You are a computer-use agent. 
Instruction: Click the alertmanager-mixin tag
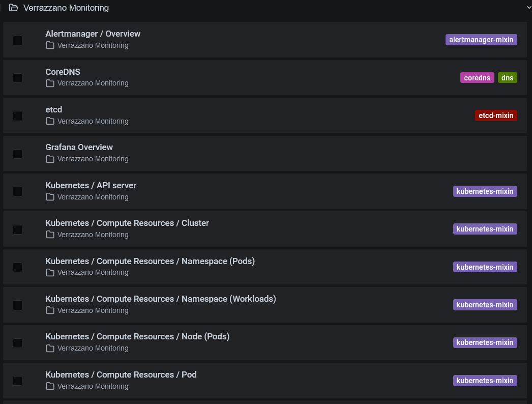481,39
